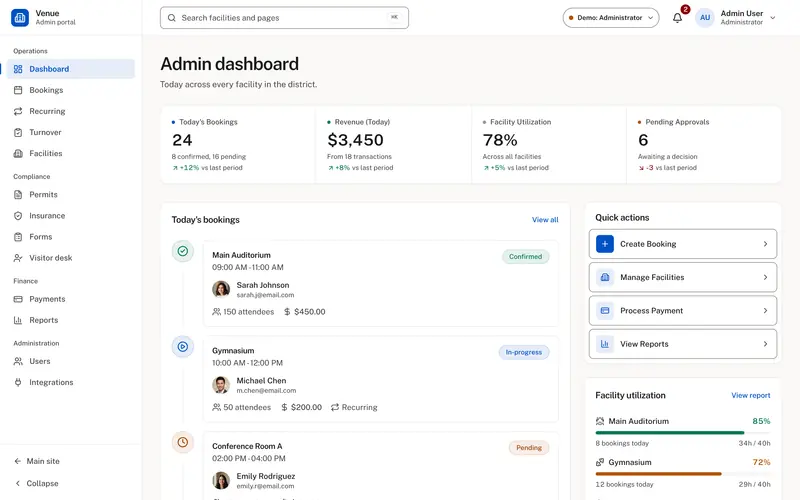Click the chevron on Create Booking

(x=765, y=244)
